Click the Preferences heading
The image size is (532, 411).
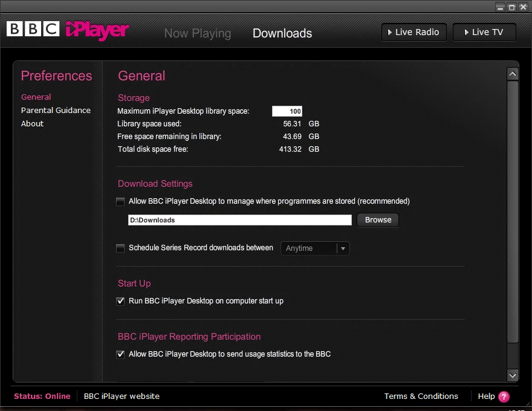(56, 76)
